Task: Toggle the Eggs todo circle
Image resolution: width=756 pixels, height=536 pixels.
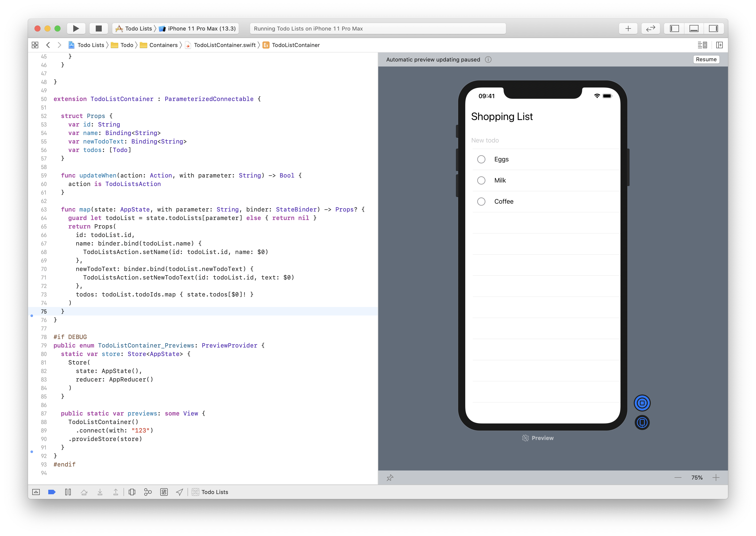Action: click(481, 159)
